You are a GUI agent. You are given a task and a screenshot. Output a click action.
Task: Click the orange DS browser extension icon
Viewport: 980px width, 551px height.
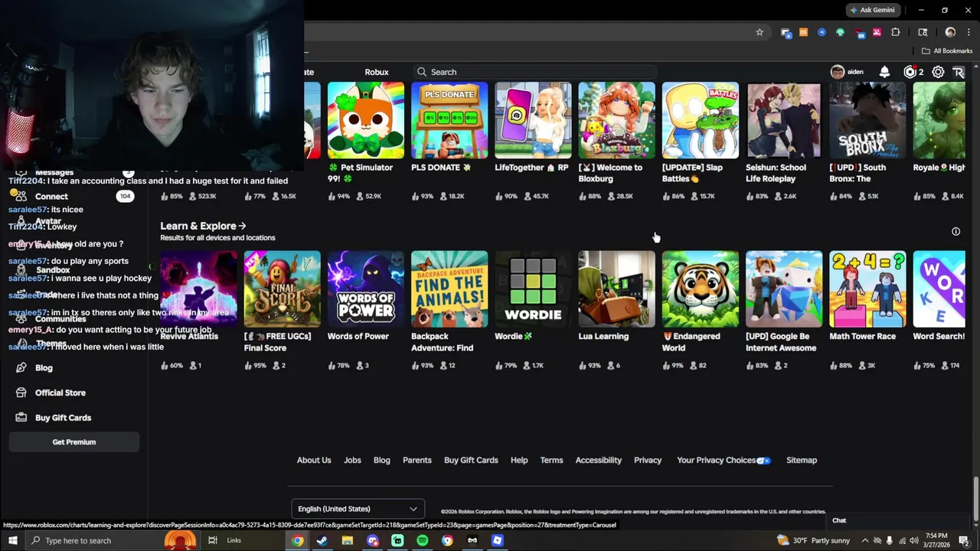[803, 32]
